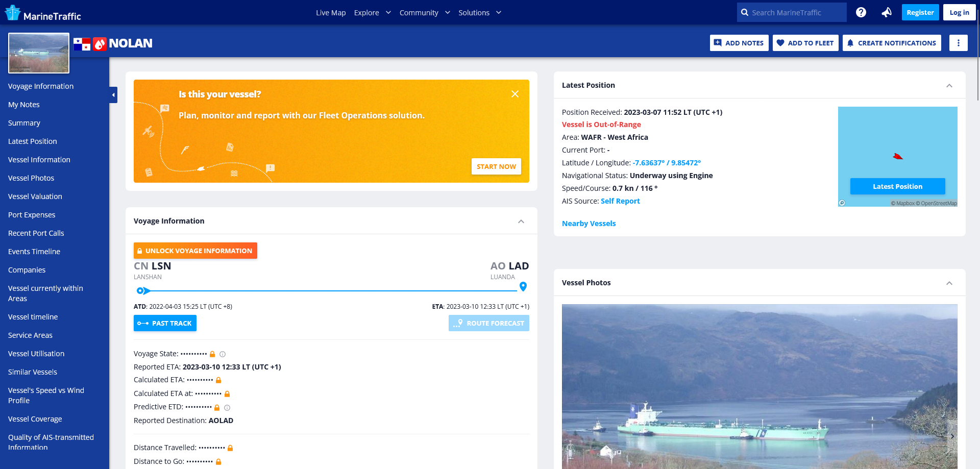The width and height of the screenshot is (980, 469).
Task: Open Port Expenses sidebar item
Action: (32, 215)
